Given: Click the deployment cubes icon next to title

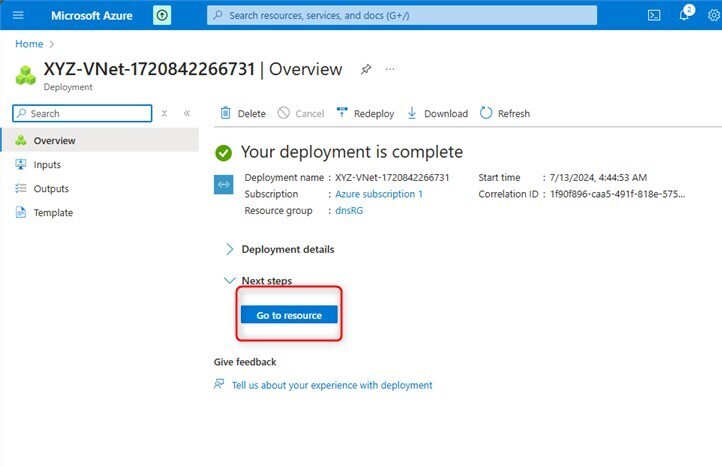Looking at the screenshot, I should tap(26, 75).
